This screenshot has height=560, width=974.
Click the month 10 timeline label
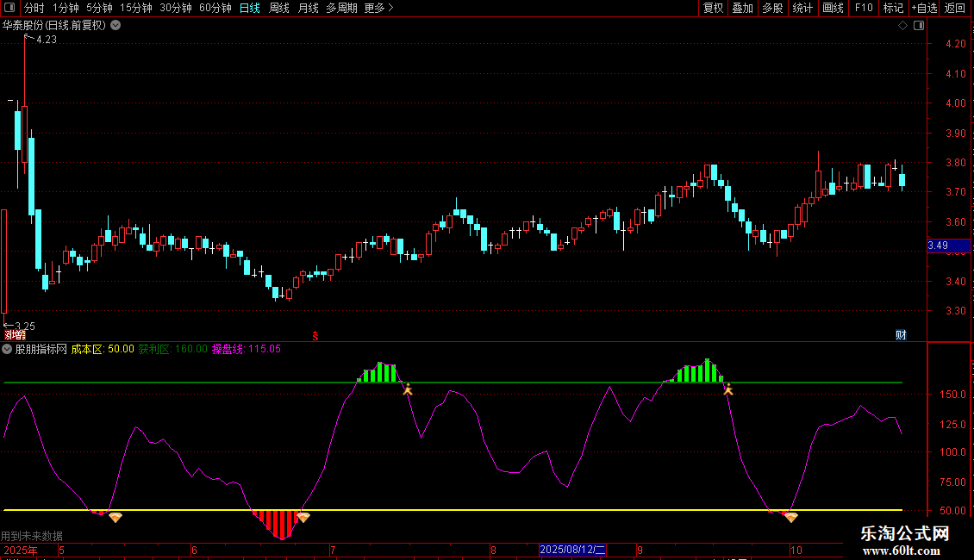coord(796,550)
